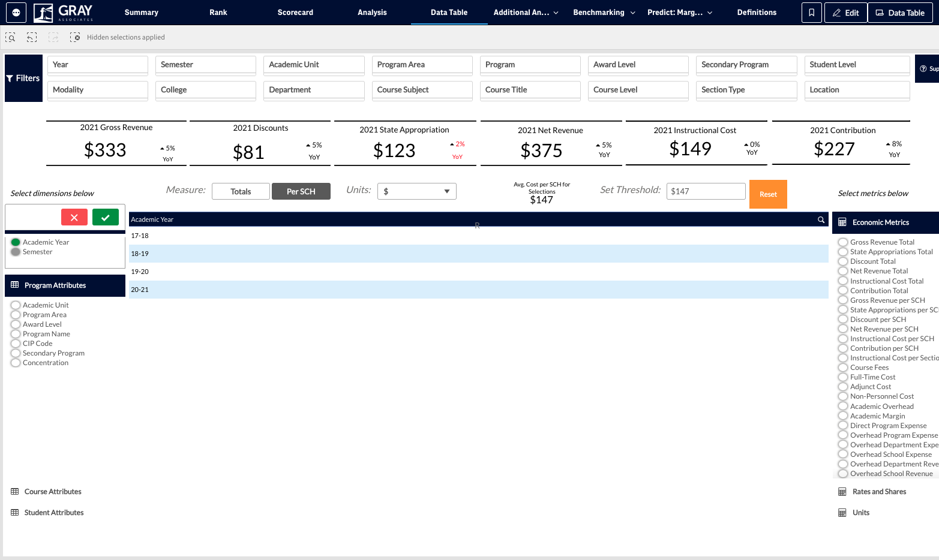
Task: Select Net Revenue per SCH metric
Action: (x=843, y=329)
